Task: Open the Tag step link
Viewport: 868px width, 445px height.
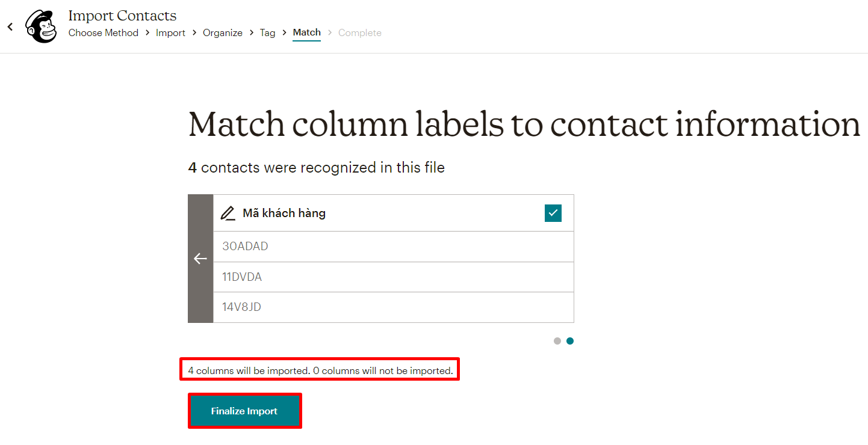Action: 267,32
